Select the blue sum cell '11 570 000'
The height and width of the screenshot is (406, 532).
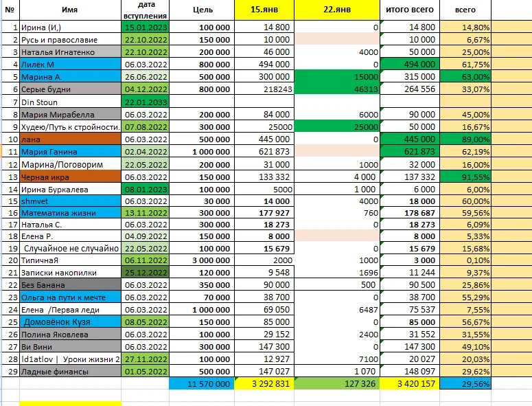coord(202,383)
